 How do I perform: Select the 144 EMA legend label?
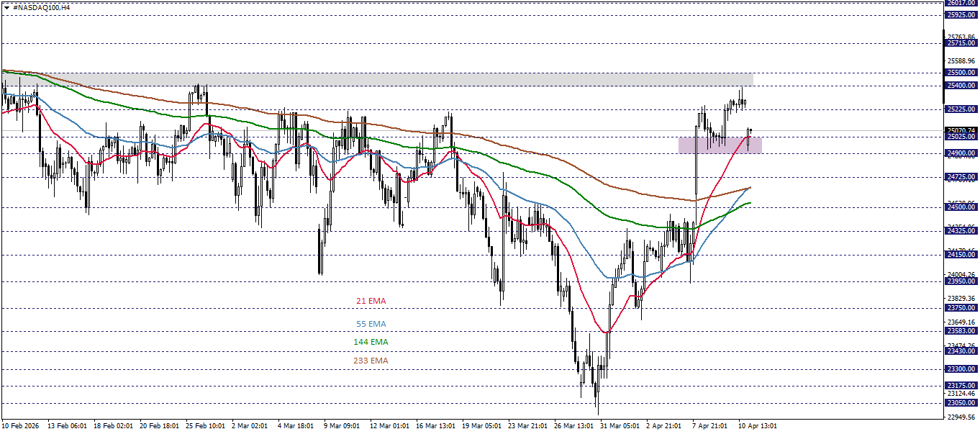click(372, 341)
